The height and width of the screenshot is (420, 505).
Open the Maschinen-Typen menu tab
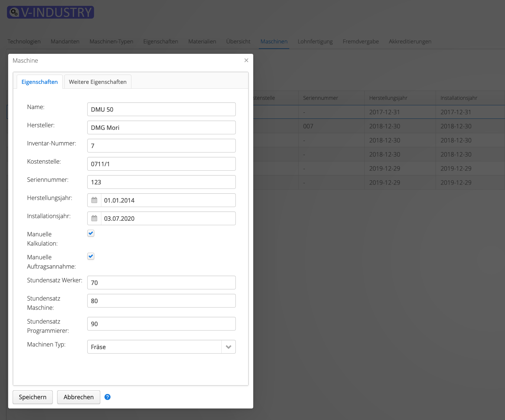(x=111, y=42)
